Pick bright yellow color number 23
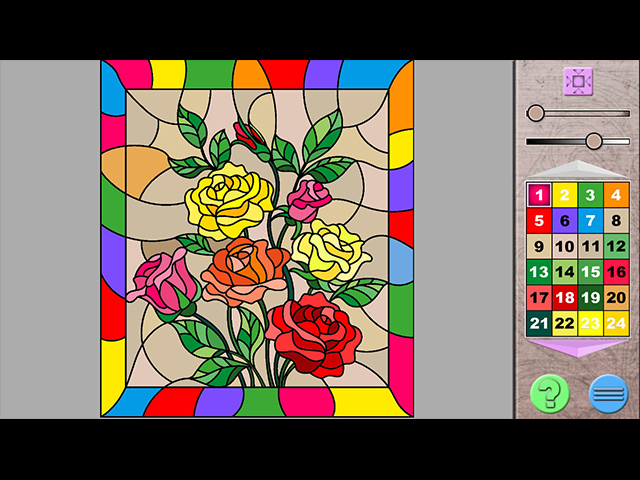This screenshot has height=480, width=640. [x=590, y=324]
